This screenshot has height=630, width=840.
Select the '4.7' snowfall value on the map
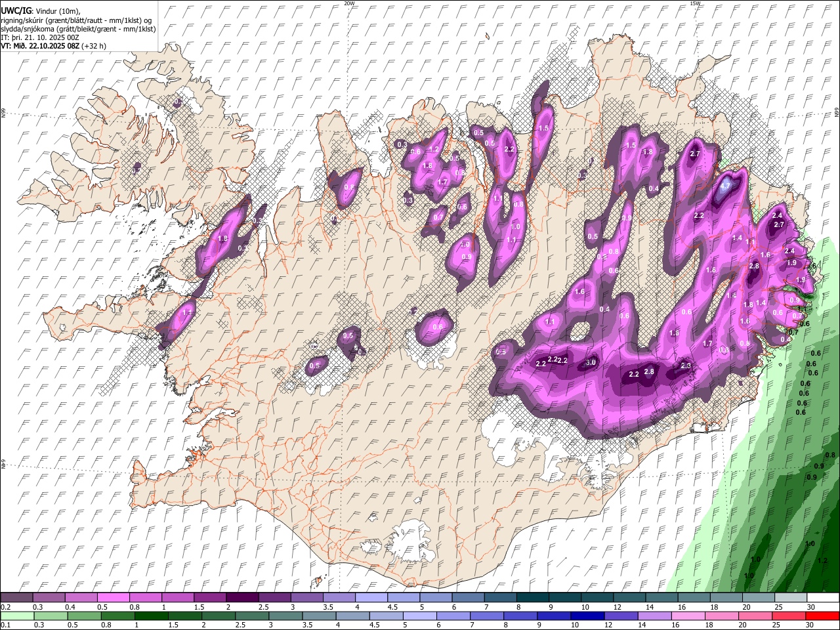pyautogui.click(x=725, y=186)
